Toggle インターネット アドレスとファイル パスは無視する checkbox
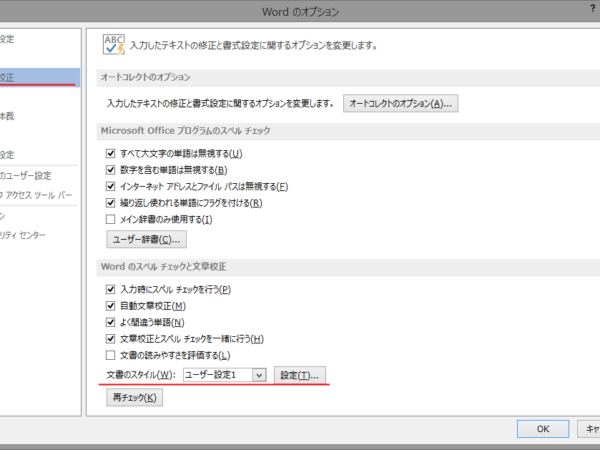Viewport: 600px width, 450px height. pos(110,186)
